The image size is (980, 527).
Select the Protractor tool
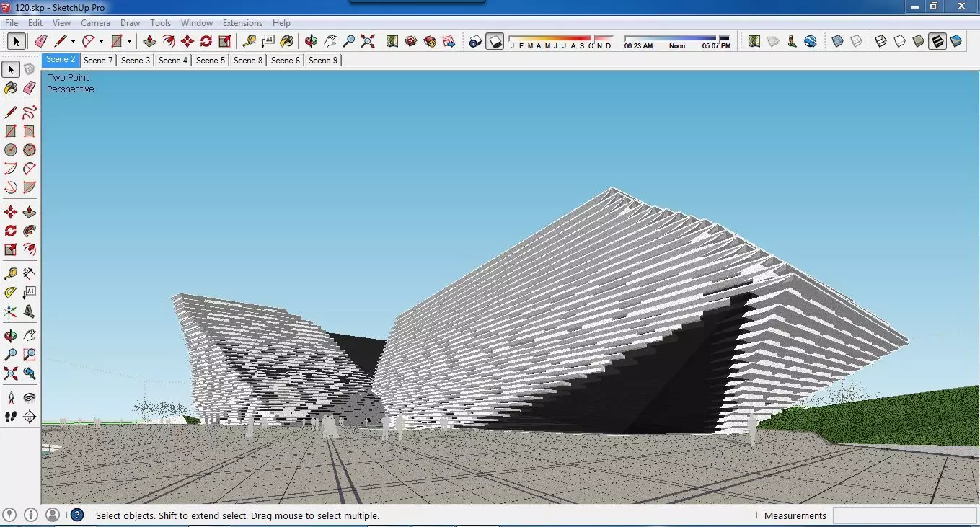coord(11,293)
